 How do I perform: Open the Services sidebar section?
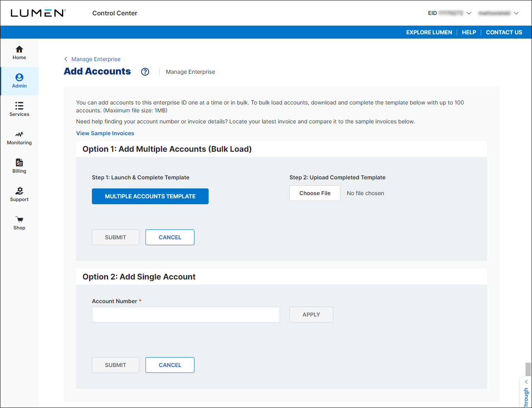click(19, 110)
